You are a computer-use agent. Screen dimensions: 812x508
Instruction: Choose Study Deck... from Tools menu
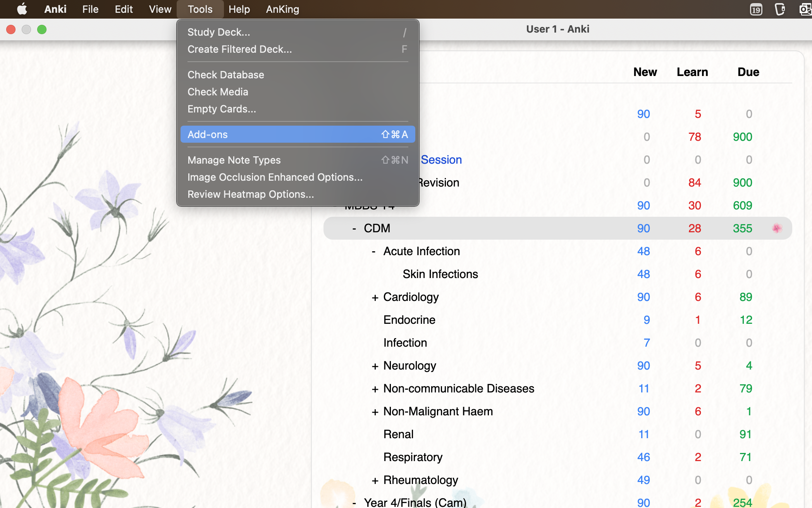point(298,32)
